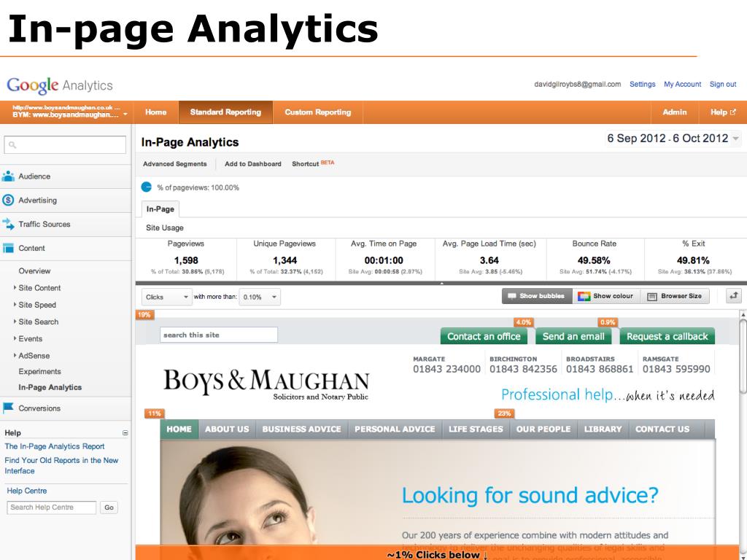Click BUSINESS ADVICE in site navigation
Image resolution: width=747 pixels, height=560 pixels.
[x=301, y=429]
